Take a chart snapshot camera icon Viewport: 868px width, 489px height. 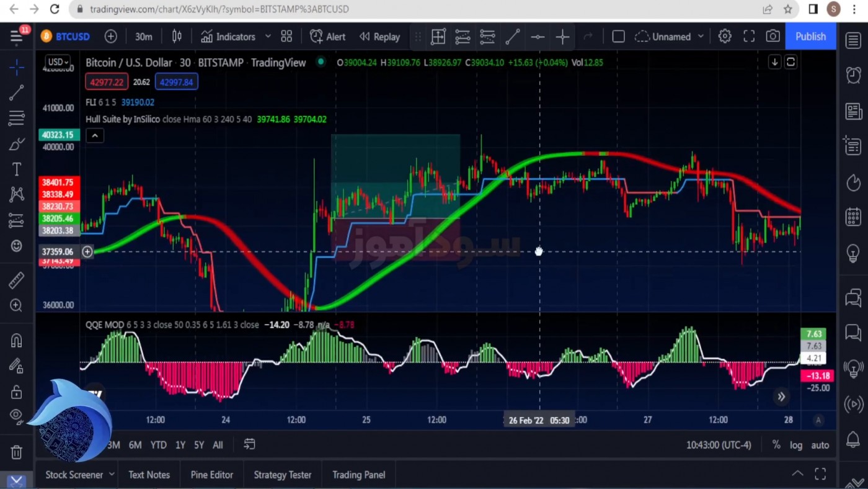point(773,37)
